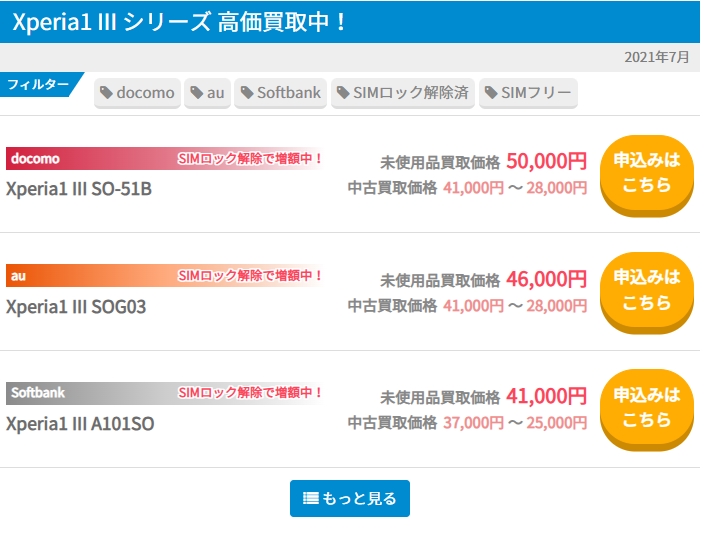Toggle the Softbank filter tag

pyautogui.click(x=280, y=93)
